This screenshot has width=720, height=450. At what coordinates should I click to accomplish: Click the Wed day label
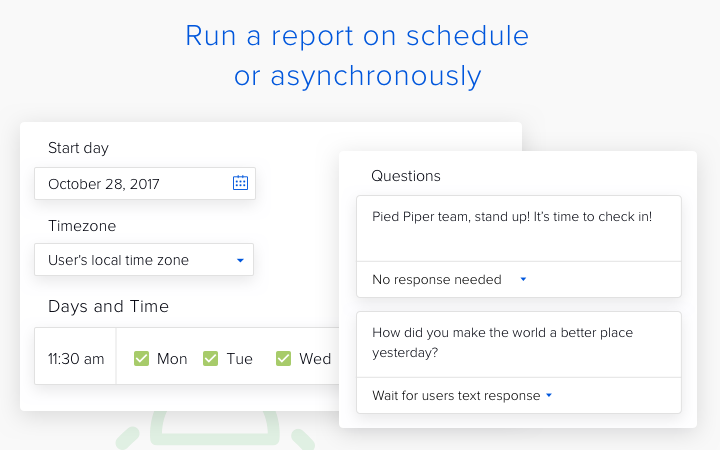pyautogui.click(x=315, y=359)
